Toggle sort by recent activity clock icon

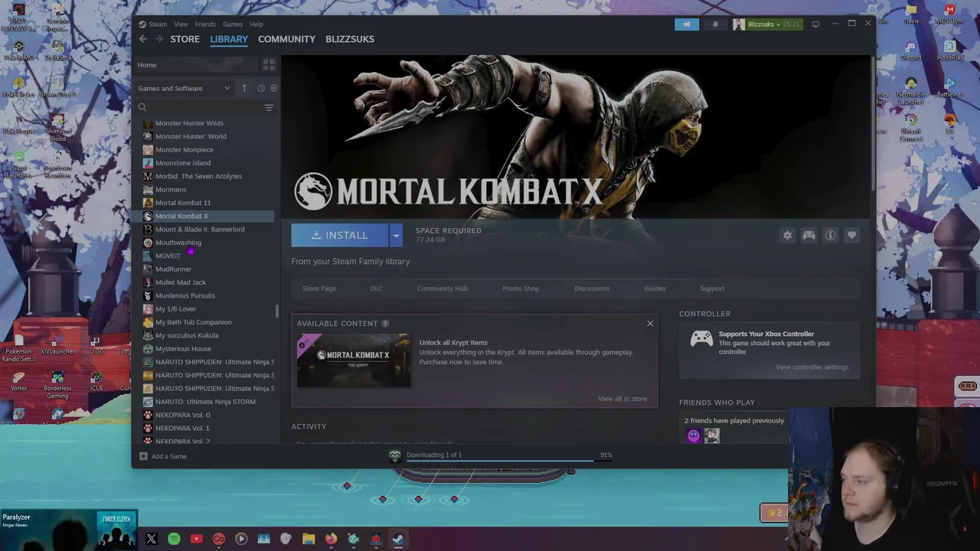pyautogui.click(x=261, y=88)
